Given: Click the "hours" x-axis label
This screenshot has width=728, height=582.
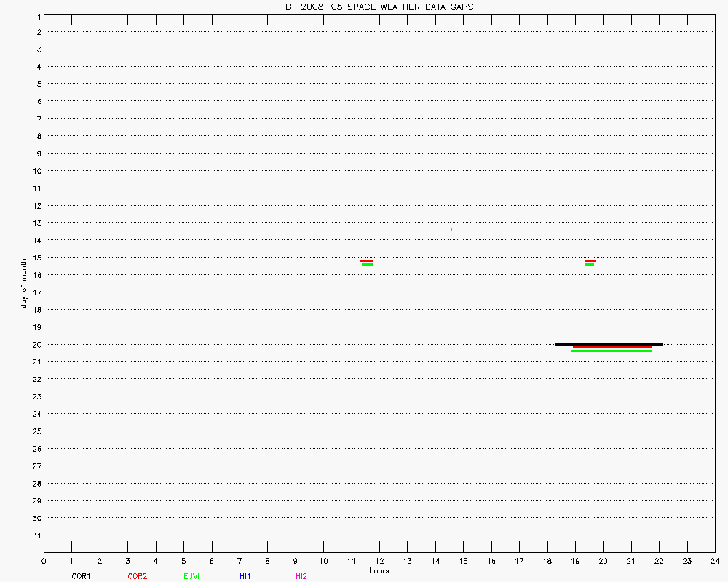Looking at the screenshot, I should click(379, 571).
